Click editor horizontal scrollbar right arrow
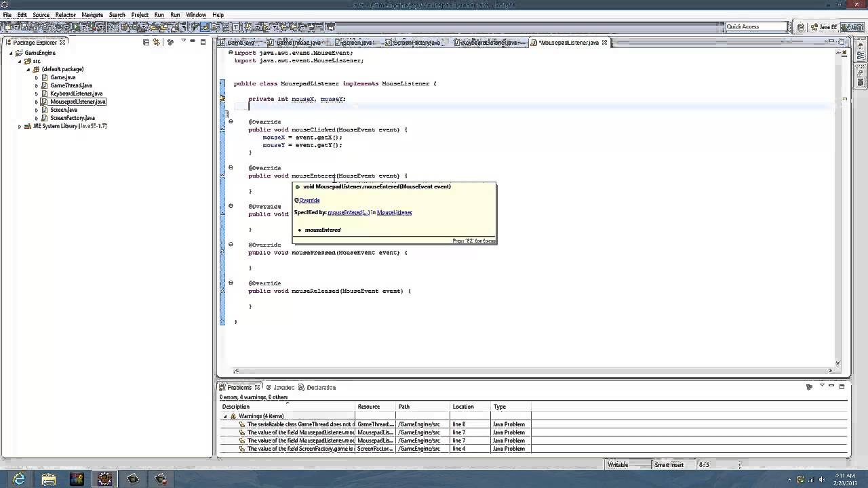This screenshot has height=488, width=868. click(830, 371)
